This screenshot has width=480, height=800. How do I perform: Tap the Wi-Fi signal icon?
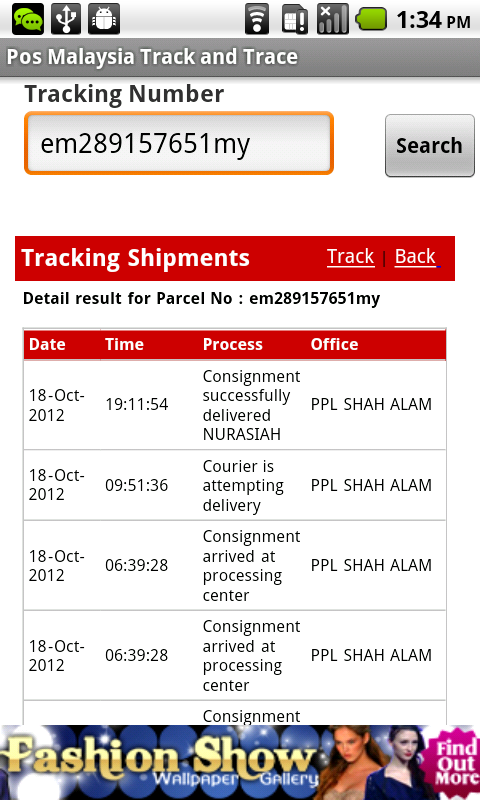[x=257, y=19]
